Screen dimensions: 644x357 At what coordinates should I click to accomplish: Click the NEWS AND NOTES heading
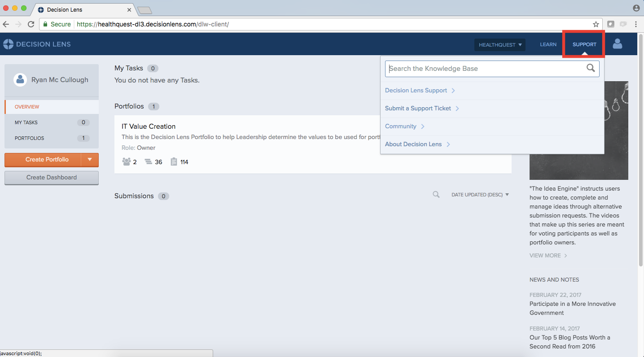pos(554,280)
